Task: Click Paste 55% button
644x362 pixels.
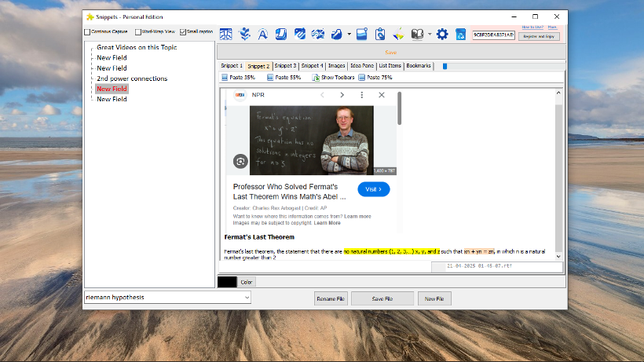Action: click(x=284, y=77)
